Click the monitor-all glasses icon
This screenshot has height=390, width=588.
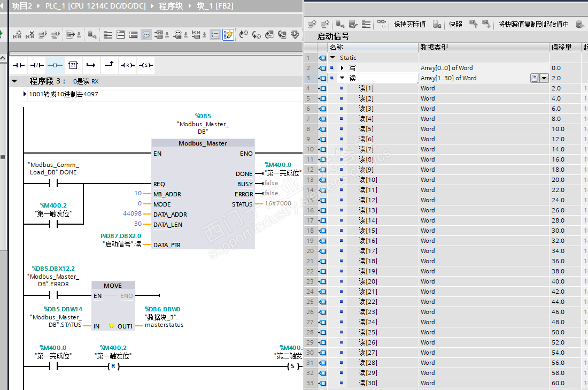pyautogui.click(x=382, y=24)
